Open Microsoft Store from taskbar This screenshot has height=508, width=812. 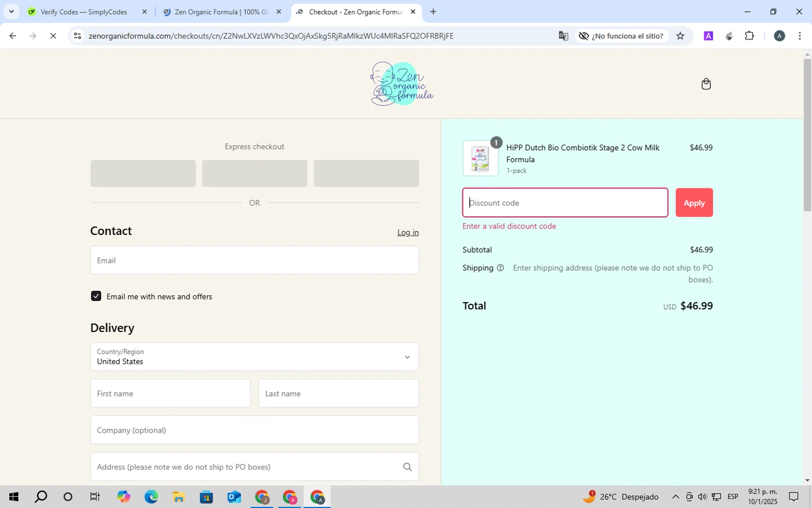(206, 497)
